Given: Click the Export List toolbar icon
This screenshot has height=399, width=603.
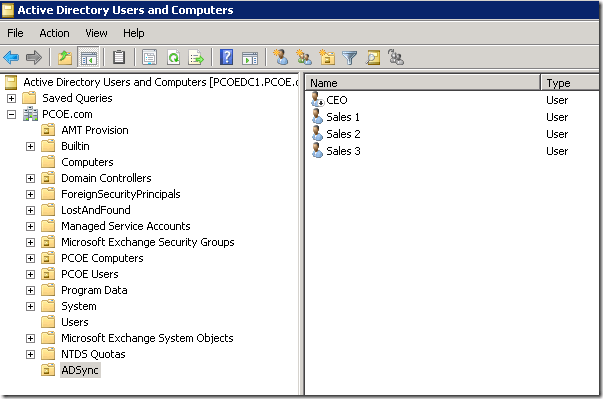Looking at the screenshot, I should tap(196, 58).
